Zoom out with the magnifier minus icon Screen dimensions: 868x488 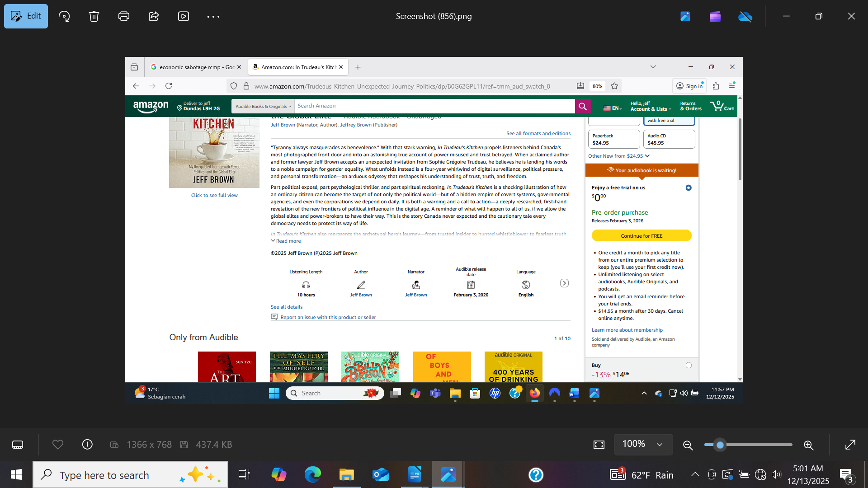click(688, 445)
